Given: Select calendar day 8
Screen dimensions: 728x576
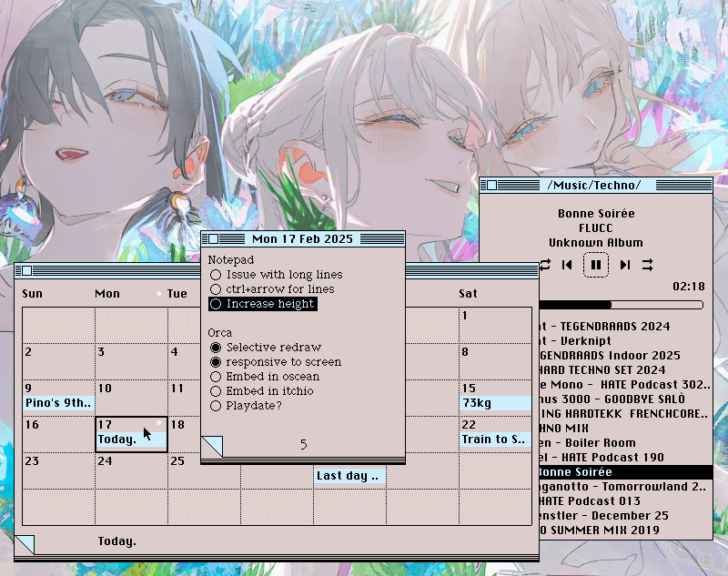Looking at the screenshot, I should click(495, 361).
